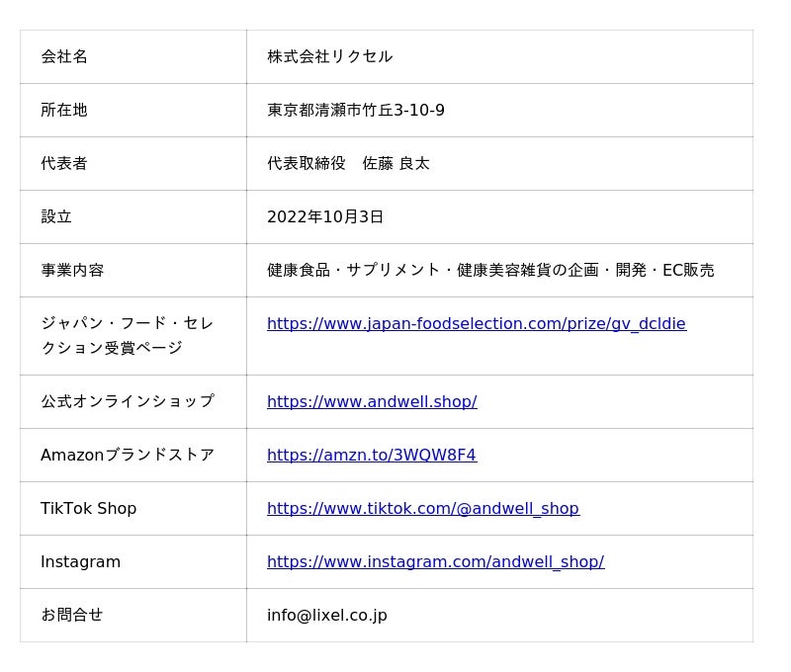The image size is (791, 672).
Task: Click the Amazonブランドストア label
Action: pyautogui.click(x=128, y=455)
